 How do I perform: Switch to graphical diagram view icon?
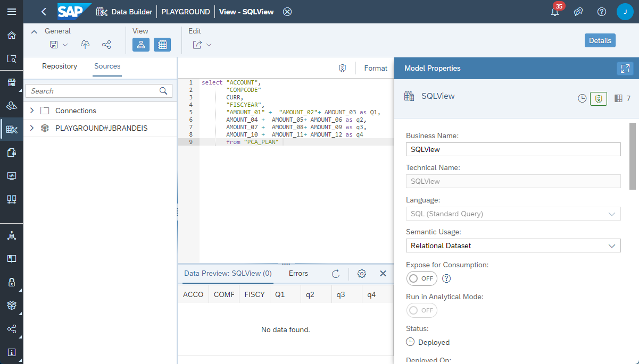[141, 45]
